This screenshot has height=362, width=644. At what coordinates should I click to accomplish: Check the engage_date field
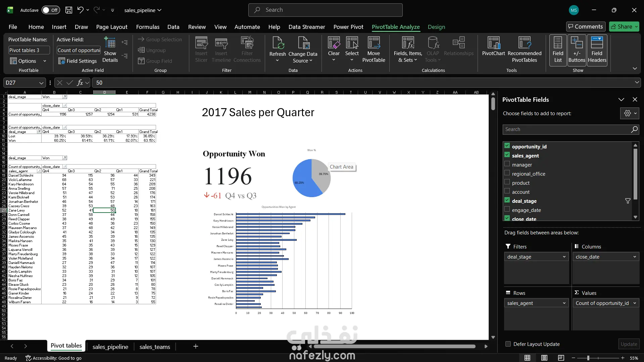[507, 209]
